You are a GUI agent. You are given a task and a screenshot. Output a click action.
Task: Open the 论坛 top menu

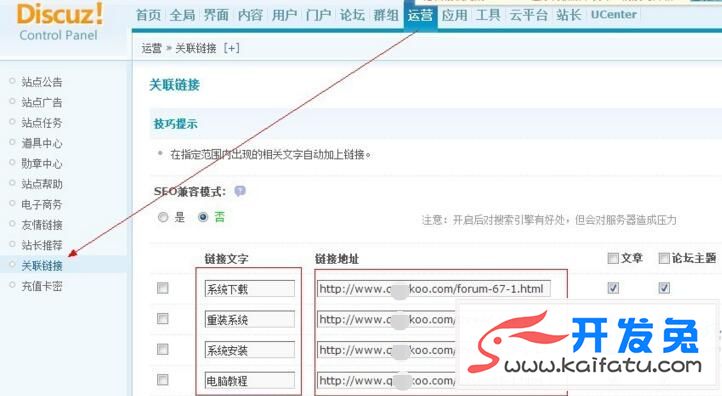(352, 15)
